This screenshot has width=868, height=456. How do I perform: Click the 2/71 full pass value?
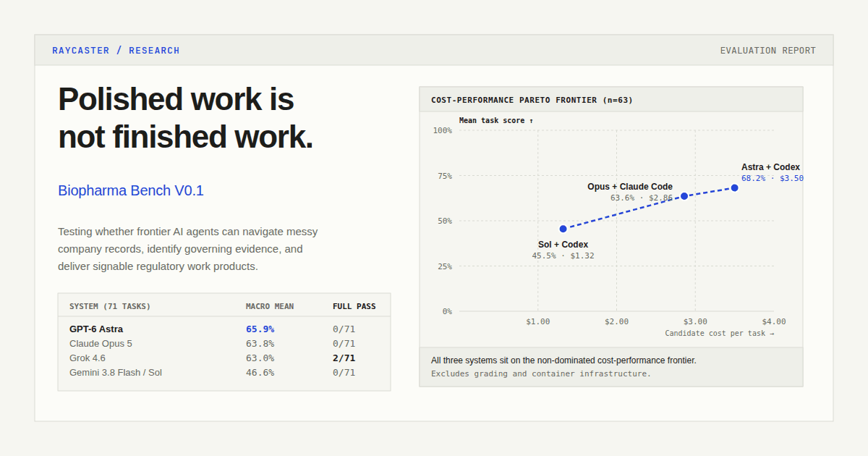point(344,358)
